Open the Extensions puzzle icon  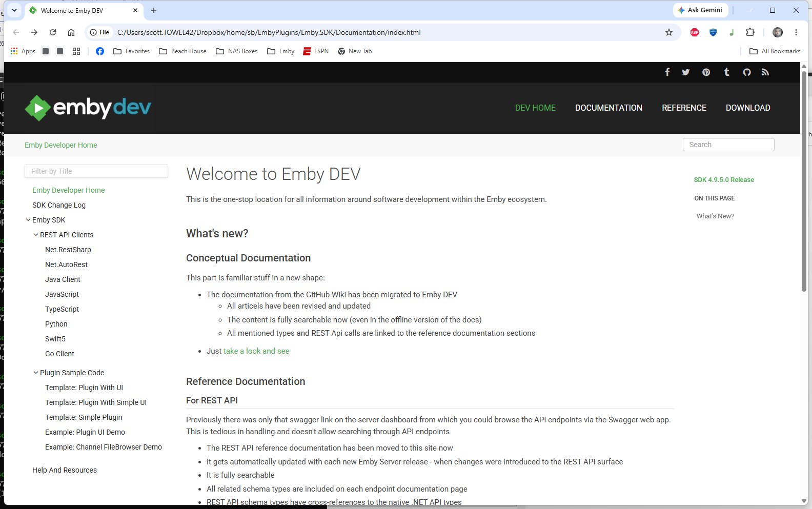pyautogui.click(x=750, y=32)
